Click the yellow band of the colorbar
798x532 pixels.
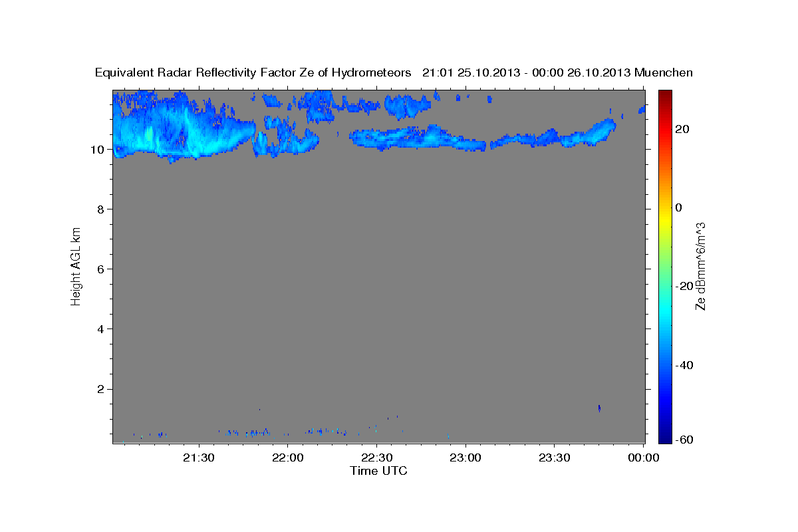[664, 220]
